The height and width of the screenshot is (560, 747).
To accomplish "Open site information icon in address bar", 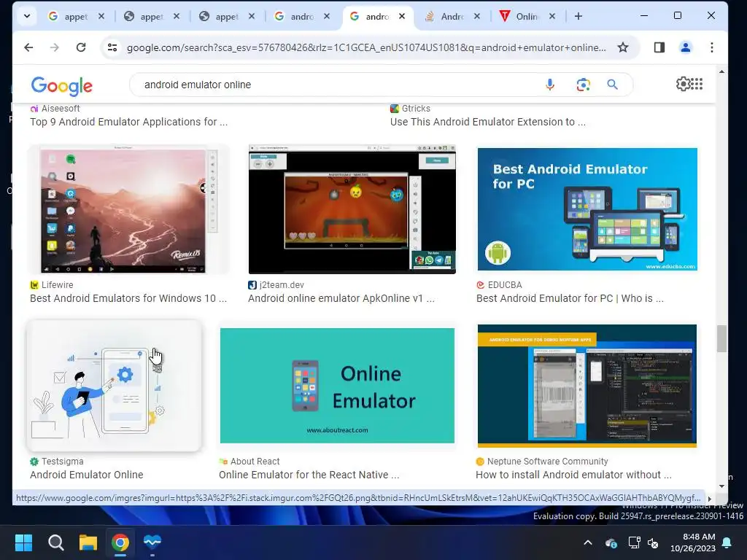I will pyautogui.click(x=112, y=47).
